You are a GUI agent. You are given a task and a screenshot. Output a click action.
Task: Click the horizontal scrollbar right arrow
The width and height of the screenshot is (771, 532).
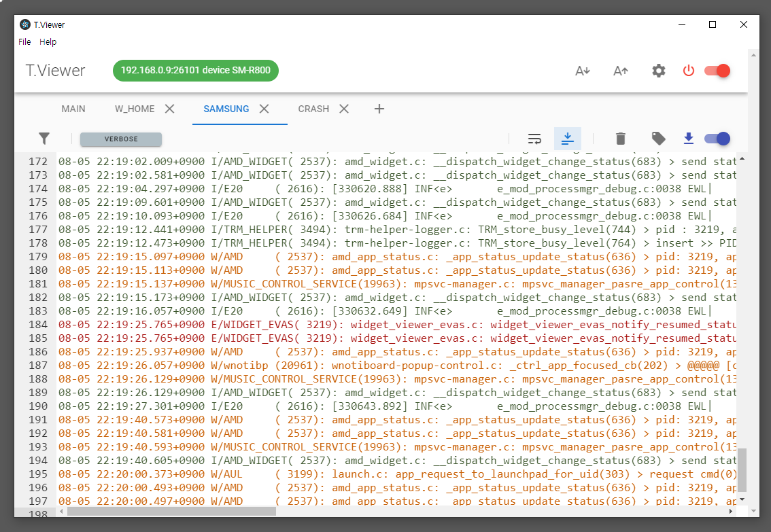[731, 512]
